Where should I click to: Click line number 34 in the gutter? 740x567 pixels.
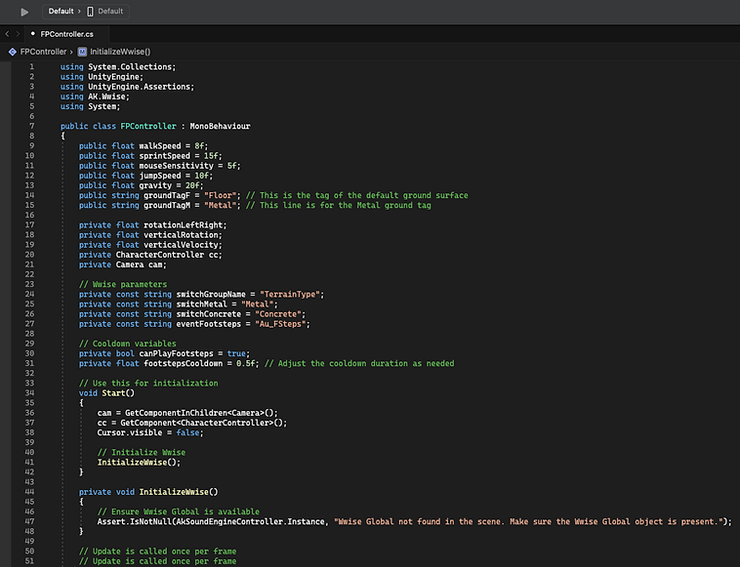[x=29, y=393]
